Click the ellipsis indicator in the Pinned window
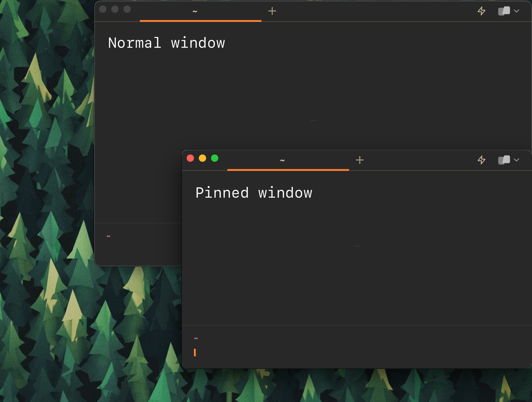 click(357, 246)
